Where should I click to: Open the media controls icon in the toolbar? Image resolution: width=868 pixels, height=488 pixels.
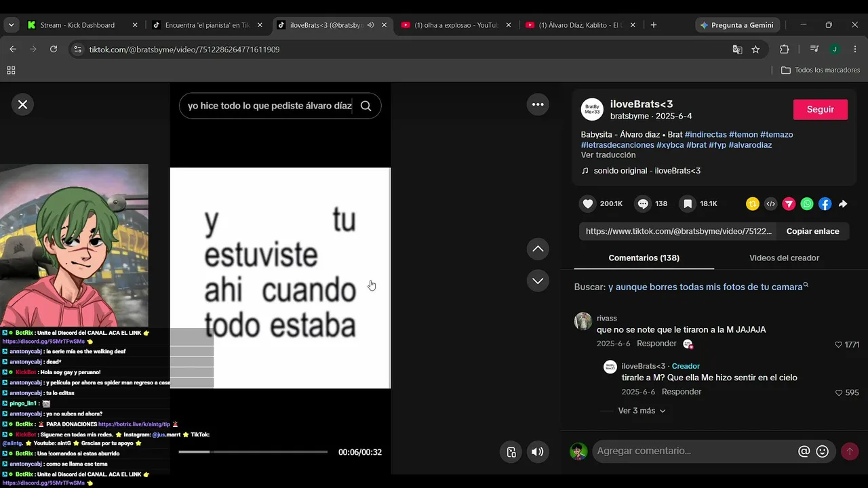point(815,49)
